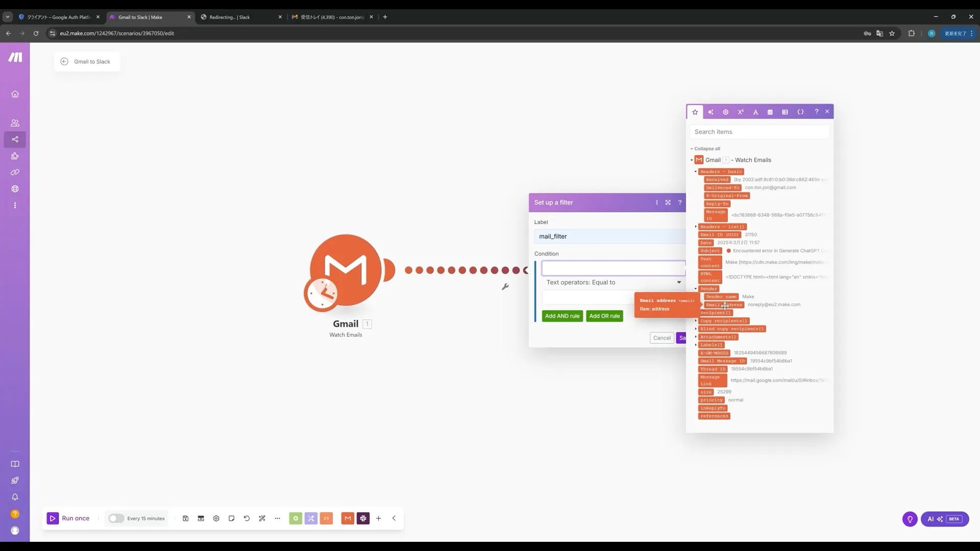Click the Add AND rule button
980x551 pixels.
562,316
